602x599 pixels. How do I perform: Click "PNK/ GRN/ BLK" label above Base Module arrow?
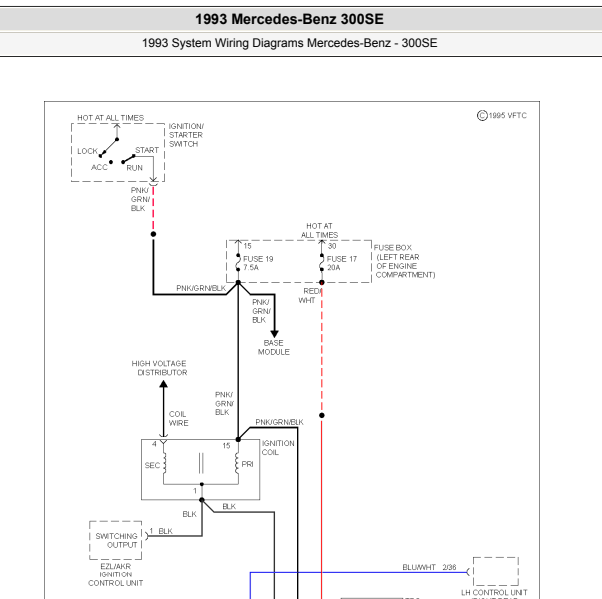pos(261,311)
